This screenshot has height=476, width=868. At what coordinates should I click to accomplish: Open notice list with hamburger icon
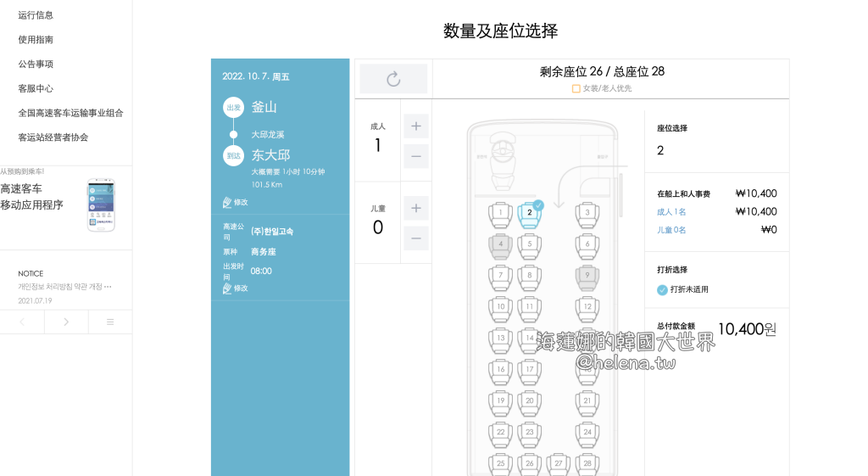(x=110, y=322)
